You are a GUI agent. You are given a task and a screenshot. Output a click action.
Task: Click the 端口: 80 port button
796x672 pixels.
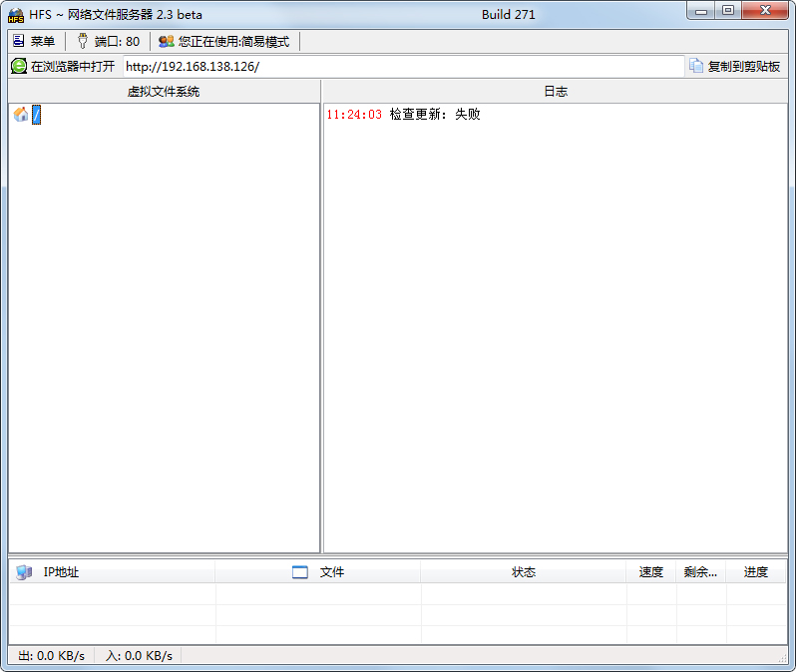click(x=109, y=41)
